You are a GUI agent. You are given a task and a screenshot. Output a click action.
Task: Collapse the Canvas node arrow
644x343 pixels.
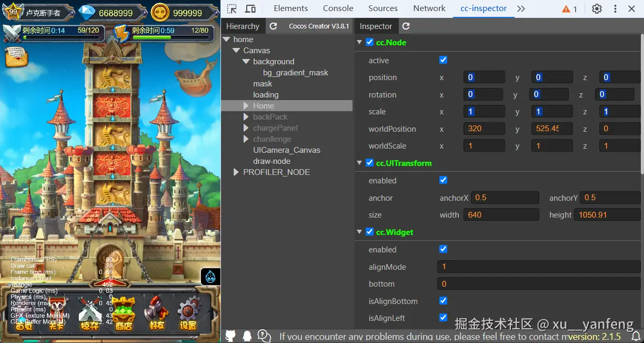tap(236, 51)
